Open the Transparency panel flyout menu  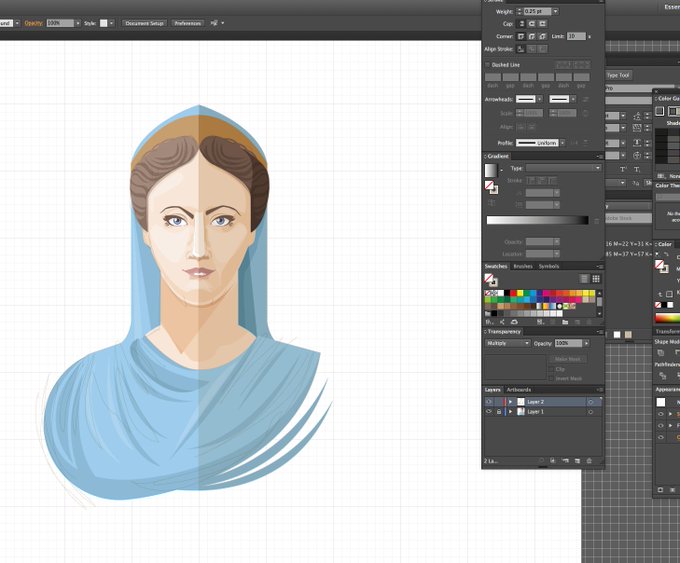[x=600, y=332]
